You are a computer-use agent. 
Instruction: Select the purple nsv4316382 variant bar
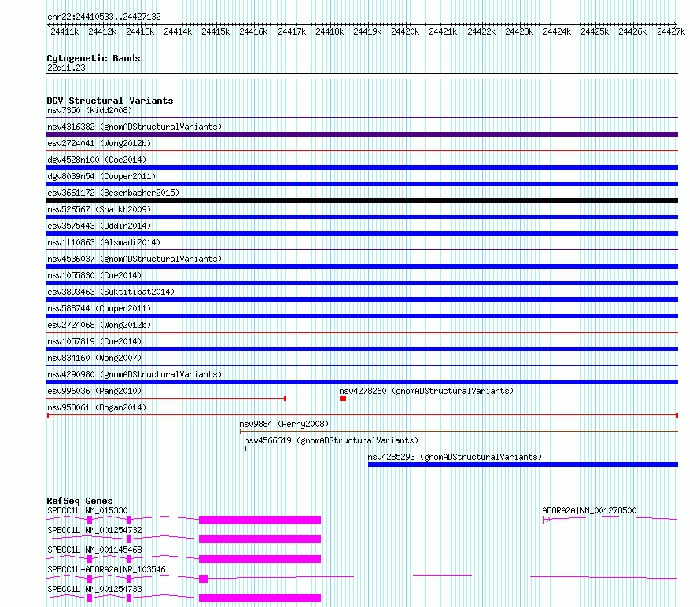coord(362,134)
